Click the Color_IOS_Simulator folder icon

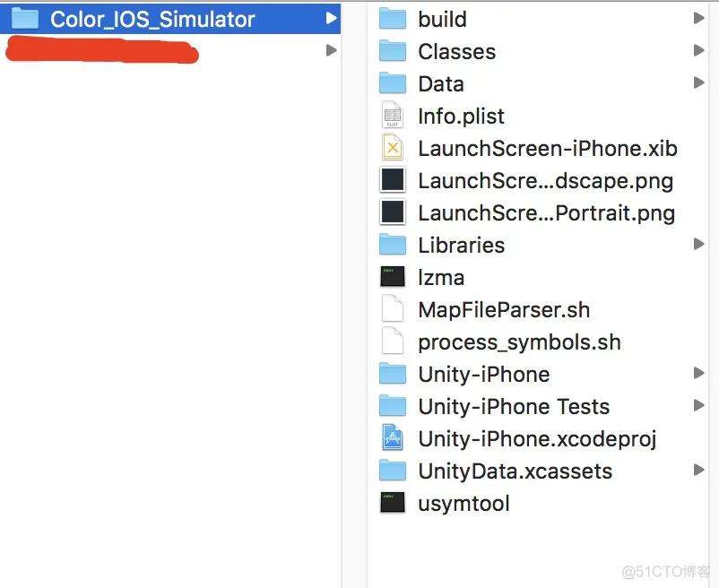coord(25,18)
